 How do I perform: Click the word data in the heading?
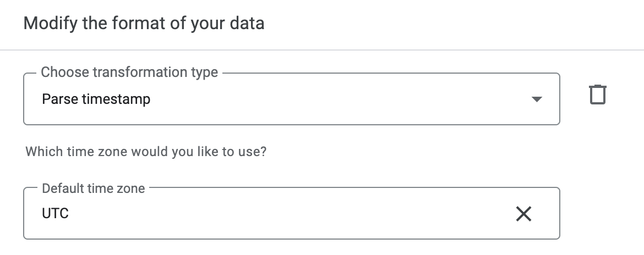(x=247, y=24)
